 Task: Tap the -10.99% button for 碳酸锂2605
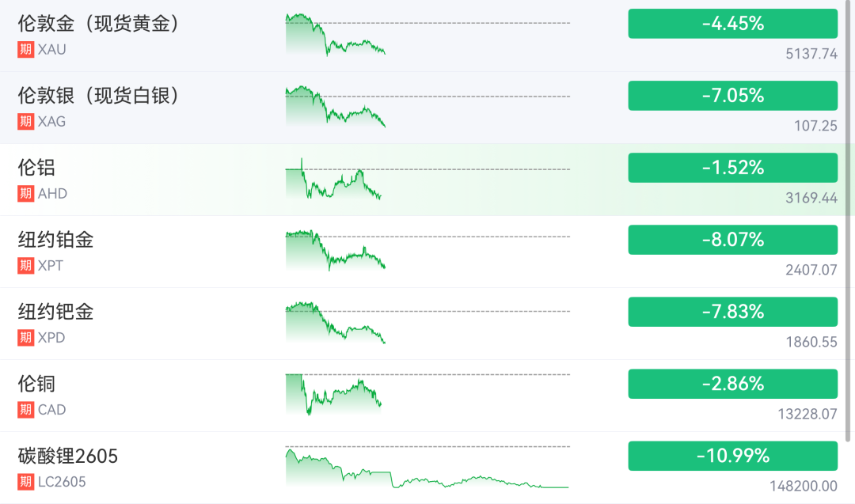(x=732, y=456)
